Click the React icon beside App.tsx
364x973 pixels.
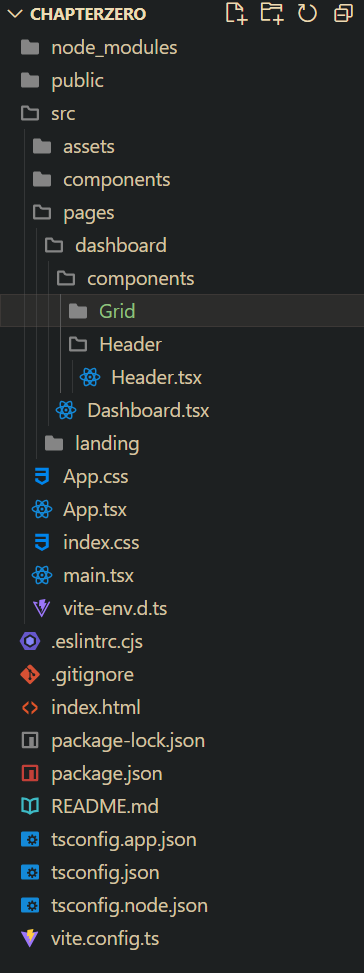(42, 509)
